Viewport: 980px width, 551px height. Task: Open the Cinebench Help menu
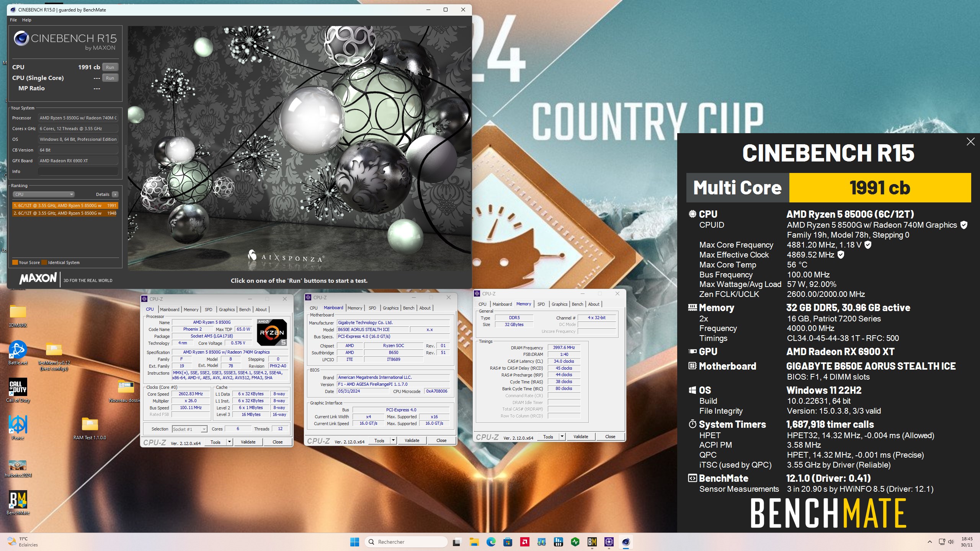[27, 20]
